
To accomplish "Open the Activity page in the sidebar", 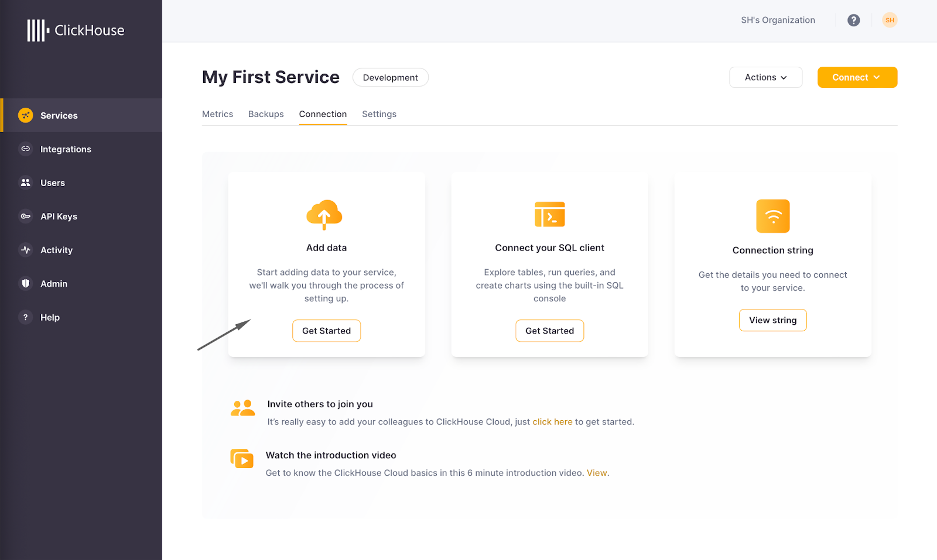I will point(82,250).
